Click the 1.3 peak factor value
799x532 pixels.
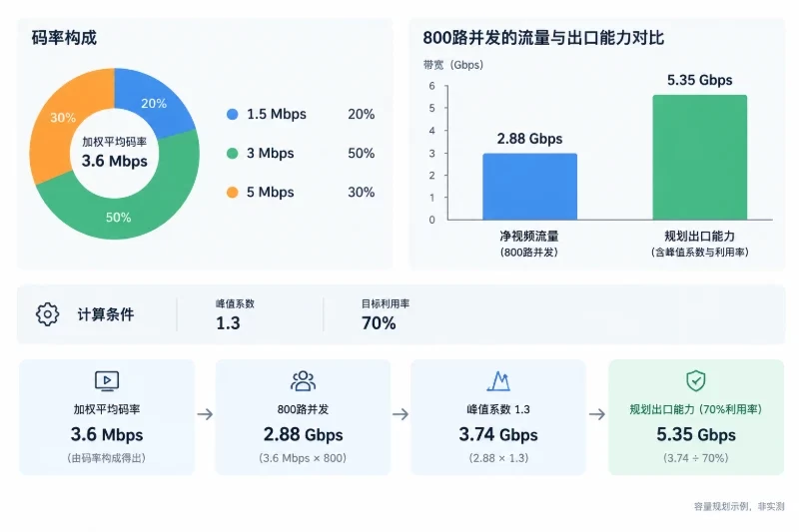pyautogui.click(x=228, y=323)
